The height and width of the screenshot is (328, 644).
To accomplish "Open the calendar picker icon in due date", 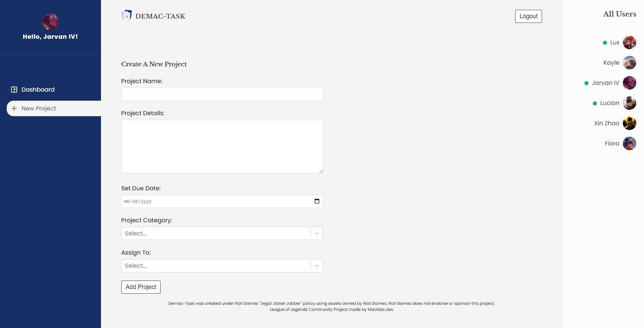I will click(317, 201).
